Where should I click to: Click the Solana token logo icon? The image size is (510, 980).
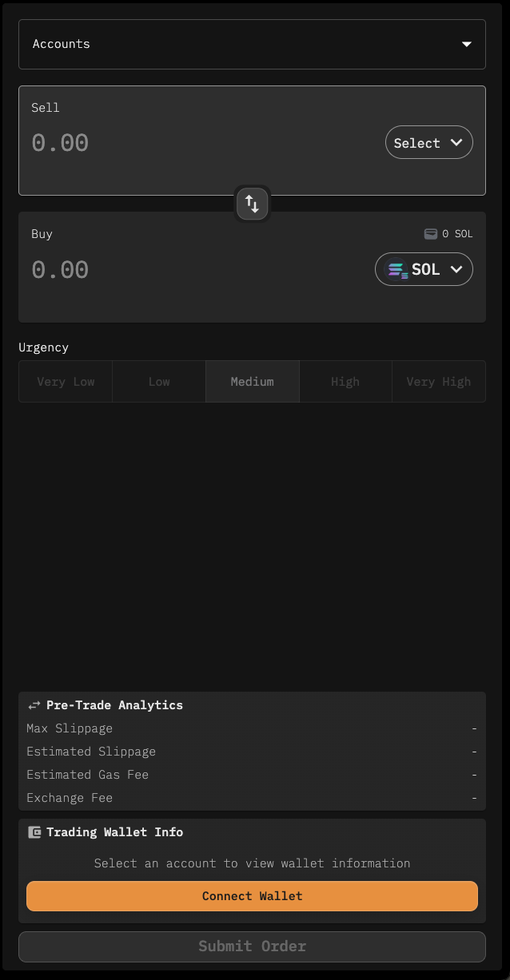396,270
